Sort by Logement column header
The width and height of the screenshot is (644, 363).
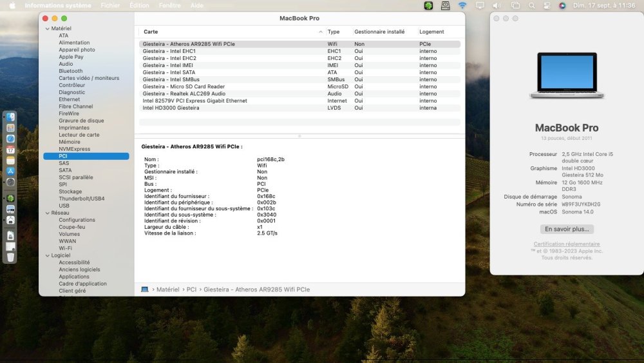431,32
